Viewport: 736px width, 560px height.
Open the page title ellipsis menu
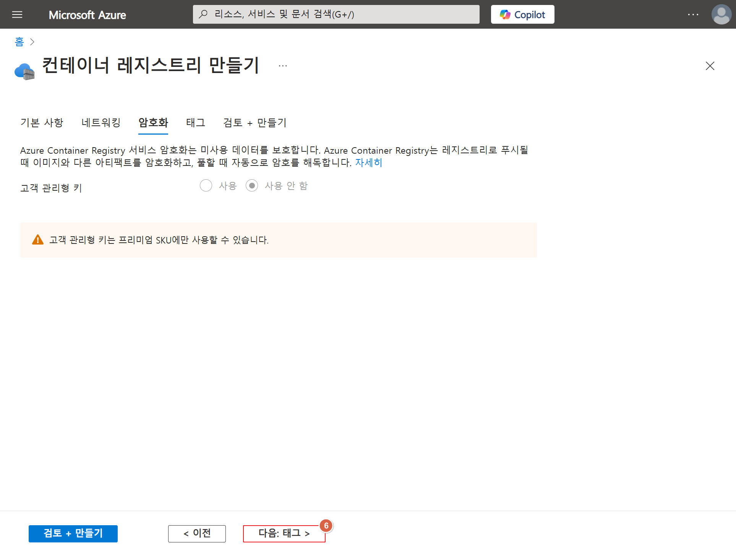click(283, 66)
